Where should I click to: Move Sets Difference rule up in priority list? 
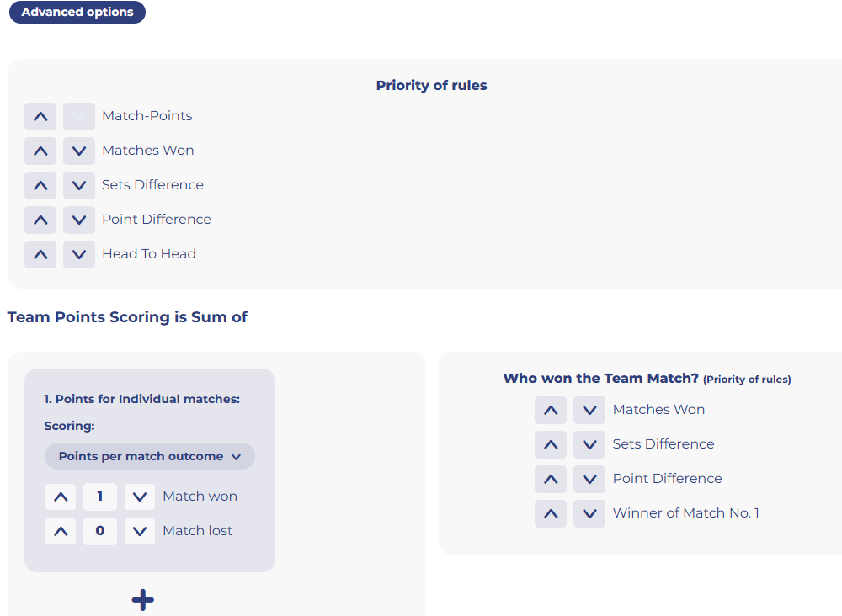tap(40, 185)
